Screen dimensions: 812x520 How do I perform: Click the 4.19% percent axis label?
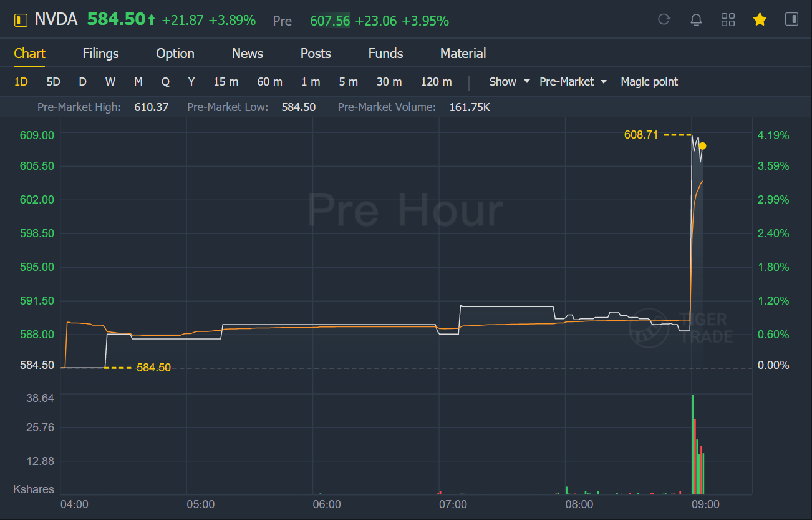click(x=773, y=135)
